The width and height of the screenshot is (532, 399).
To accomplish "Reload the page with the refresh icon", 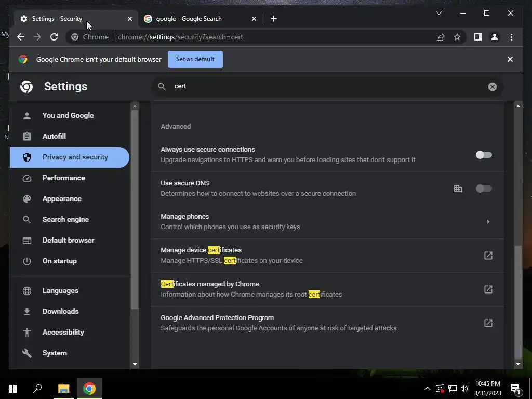I will pos(54,37).
